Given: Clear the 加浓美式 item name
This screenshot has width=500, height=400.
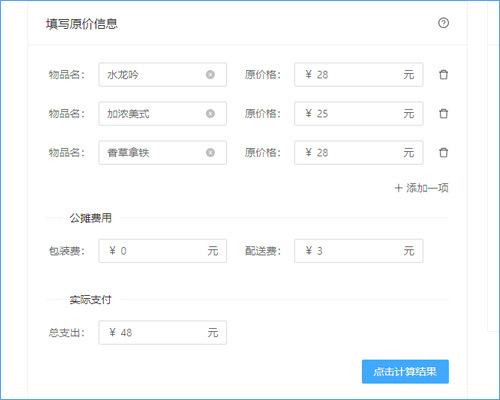Looking at the screenshot, I should coord(210,114).
